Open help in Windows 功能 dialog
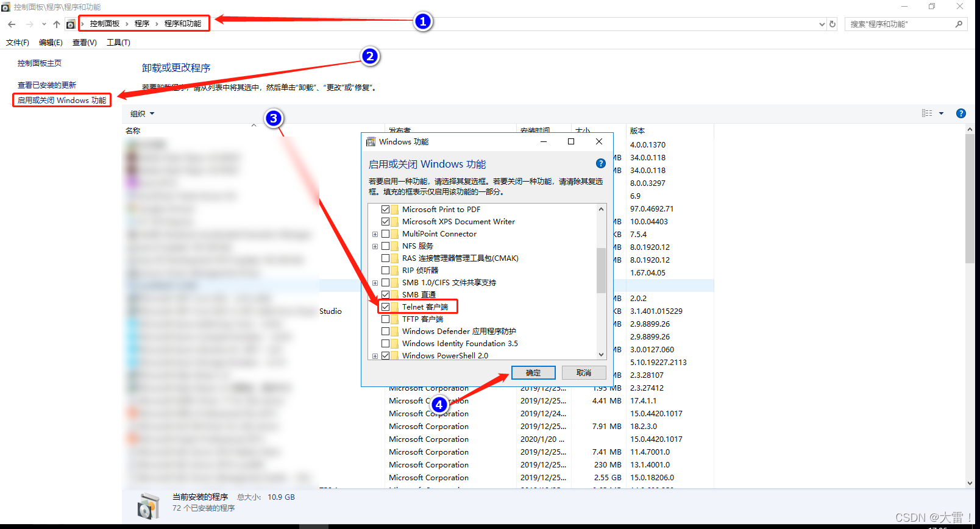 (x=600, y=163)
